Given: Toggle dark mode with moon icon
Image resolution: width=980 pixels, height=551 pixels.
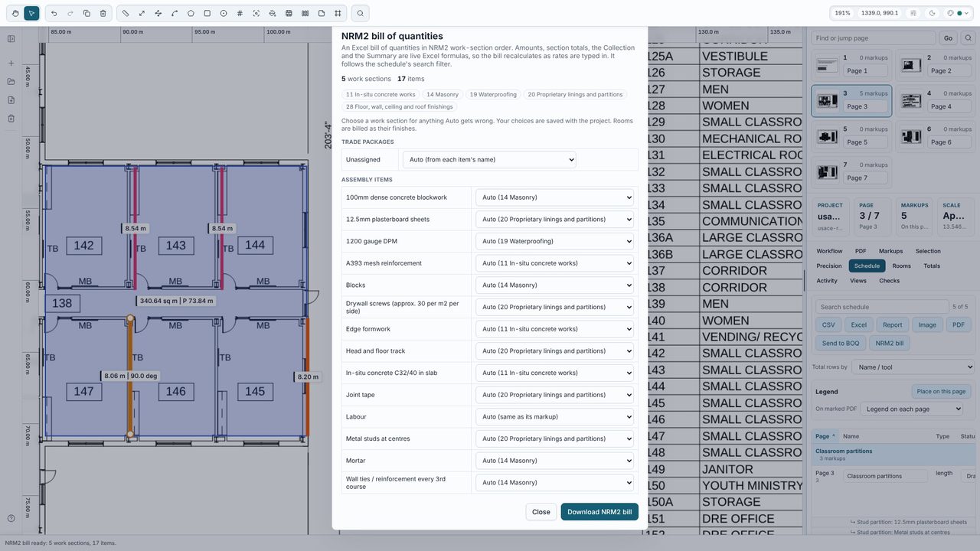Looking at the screenshot, I should pyautogui.click(x=932, y=13).
